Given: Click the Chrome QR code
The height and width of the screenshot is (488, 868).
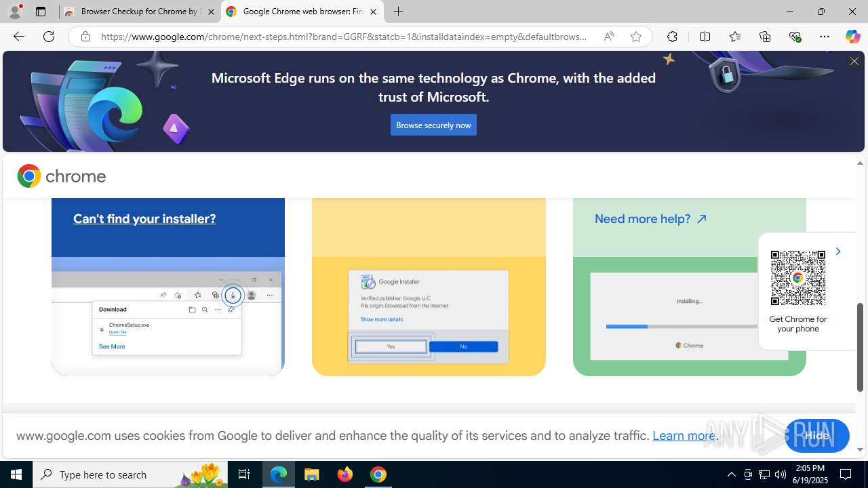Looking at the screenshot, I should coord(798,278).
